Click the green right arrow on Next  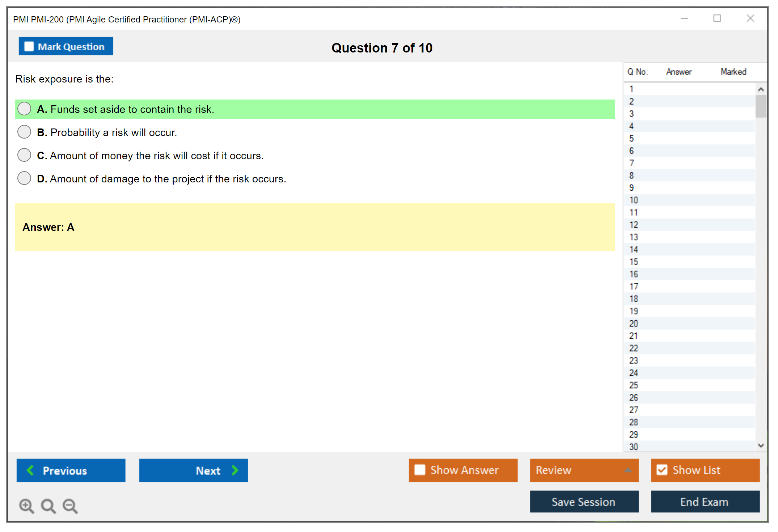(235, 470)
